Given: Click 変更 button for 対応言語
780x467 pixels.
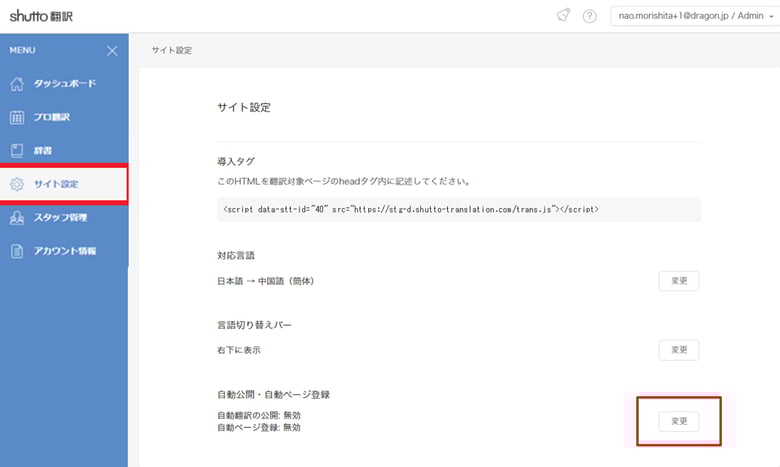Looking at the screenshot, I should (x=679, y=281).
